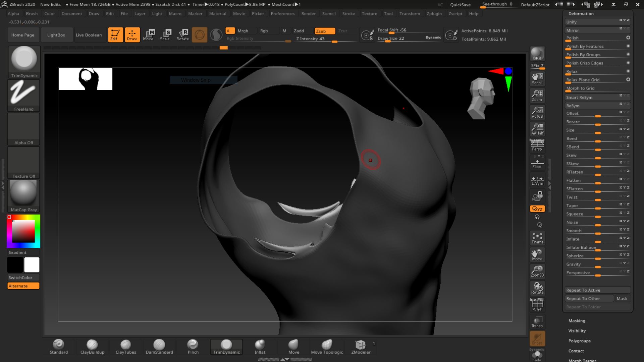
Task: Open the Zplugin menu
Action: point(434,13)
